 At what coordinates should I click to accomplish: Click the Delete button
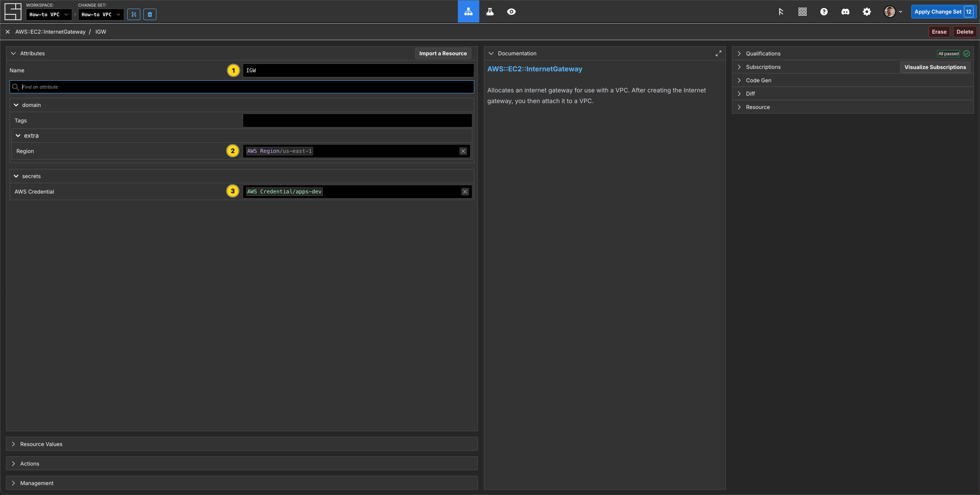click(965, 32)
